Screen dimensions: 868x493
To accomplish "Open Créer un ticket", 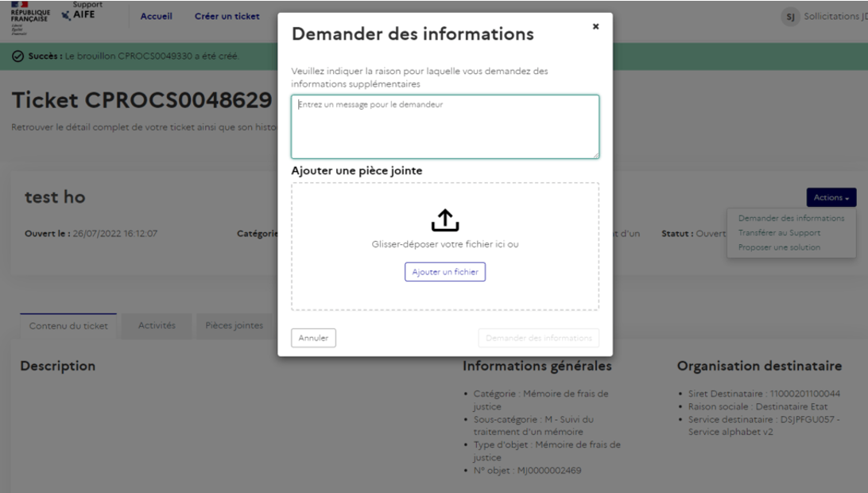I will [227, 15].
